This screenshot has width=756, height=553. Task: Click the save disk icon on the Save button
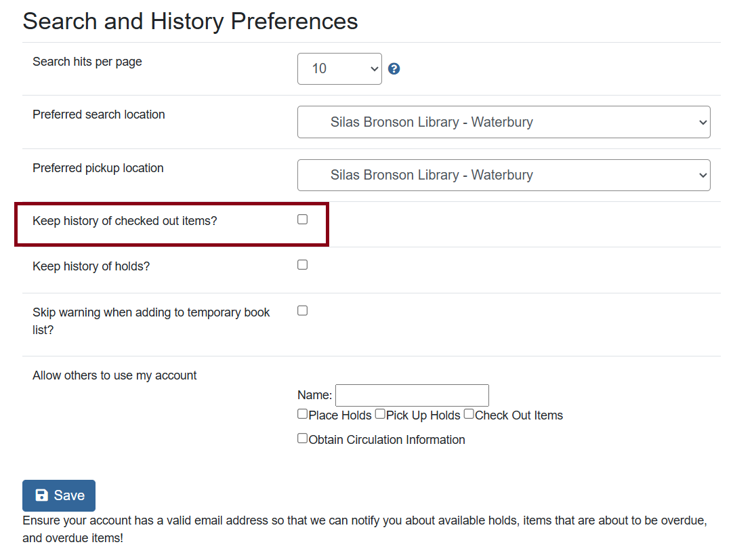click(42, 495)
